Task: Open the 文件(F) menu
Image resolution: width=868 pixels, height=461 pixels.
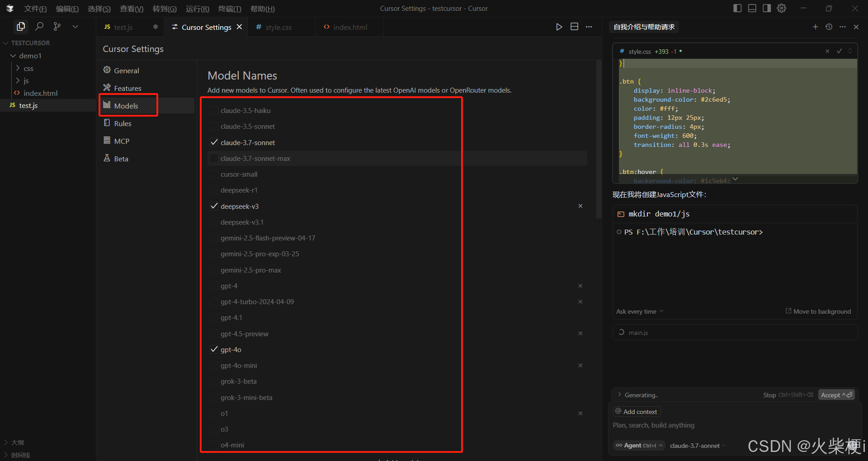Action: [x=35, y=9]
